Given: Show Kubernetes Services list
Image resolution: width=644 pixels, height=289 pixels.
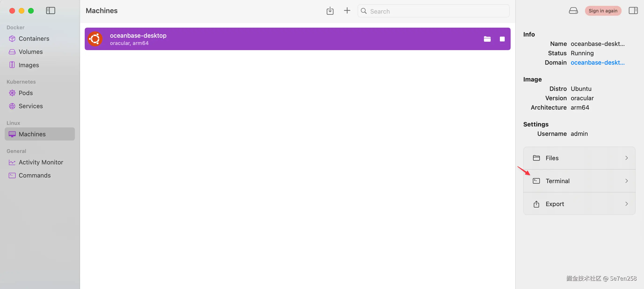Looking at the screenshot, I should (x=30, y=106).
